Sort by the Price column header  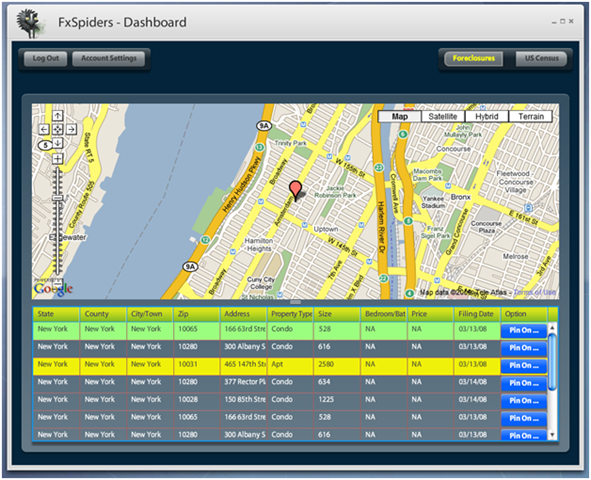coord(430,314)
